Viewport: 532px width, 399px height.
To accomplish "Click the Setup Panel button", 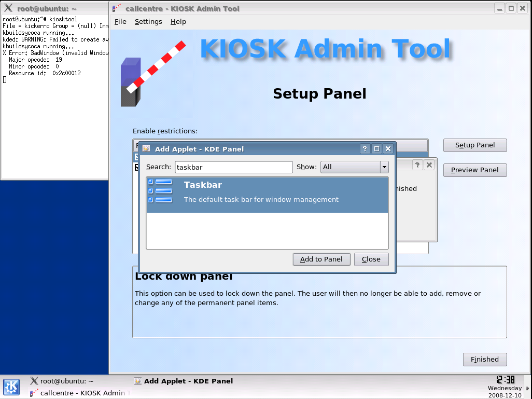I will tap(475, 145).
